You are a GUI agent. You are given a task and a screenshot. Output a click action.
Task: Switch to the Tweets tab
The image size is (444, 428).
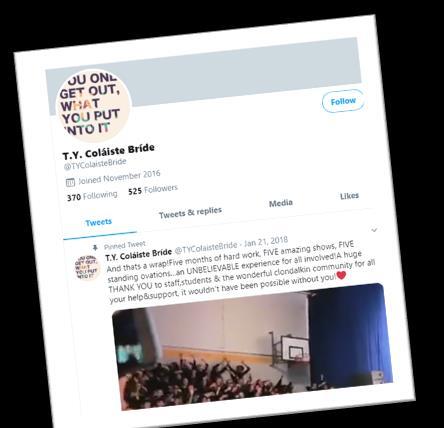pyautogui.click(x=98, y=222)
